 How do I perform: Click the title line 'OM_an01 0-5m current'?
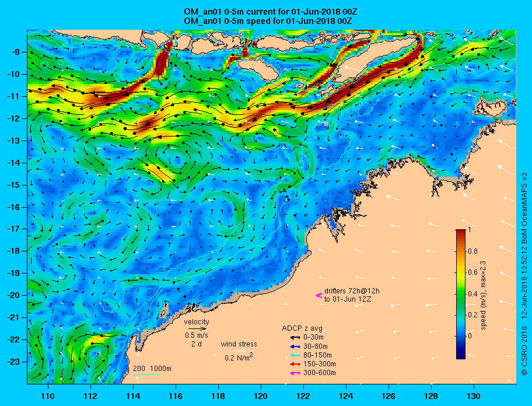(x=270, y=12)
